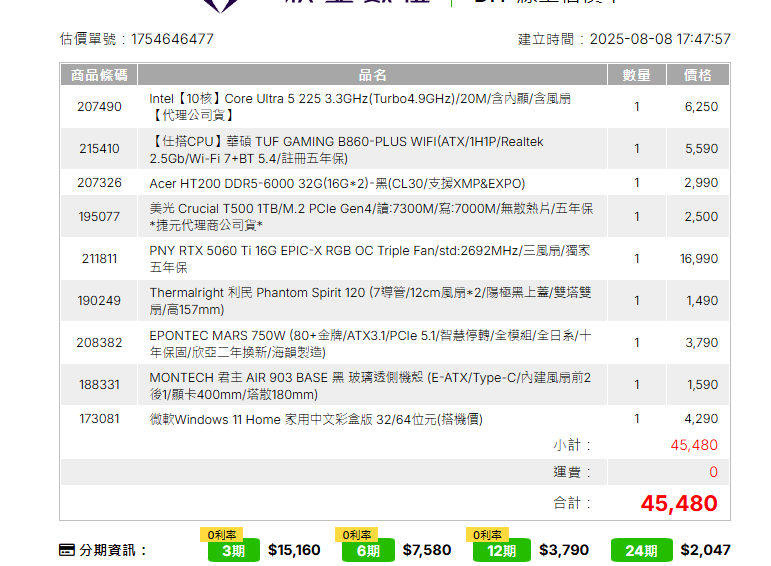Click the Thermalright Phantom Spirit 120 product name

point(370,301)
